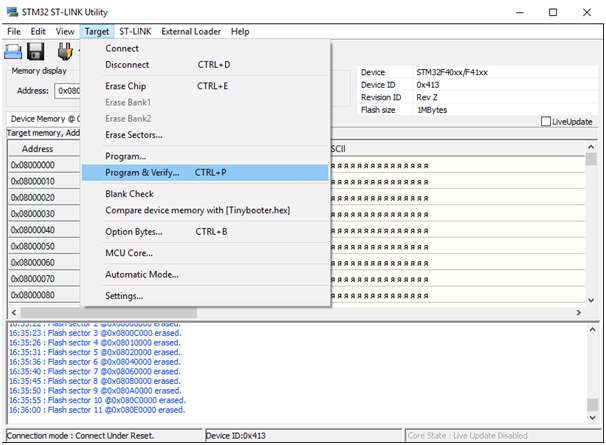This screenshot has width=606, height=445.
Task: Click log panel scroll up arrow
Action: [592, 329]
